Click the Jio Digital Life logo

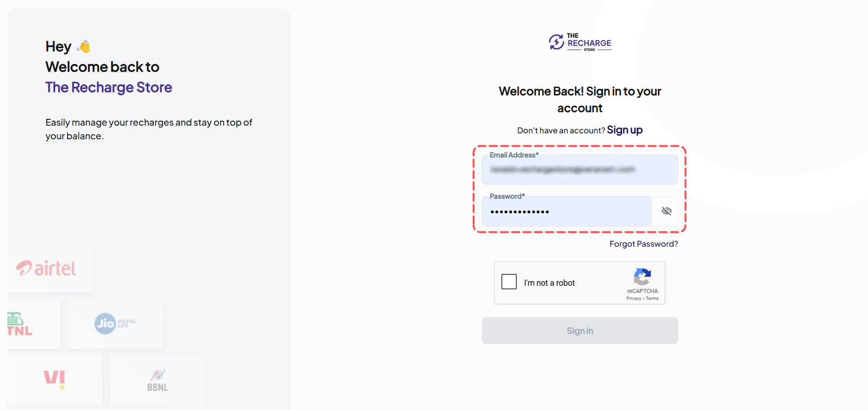click(115, 324)
